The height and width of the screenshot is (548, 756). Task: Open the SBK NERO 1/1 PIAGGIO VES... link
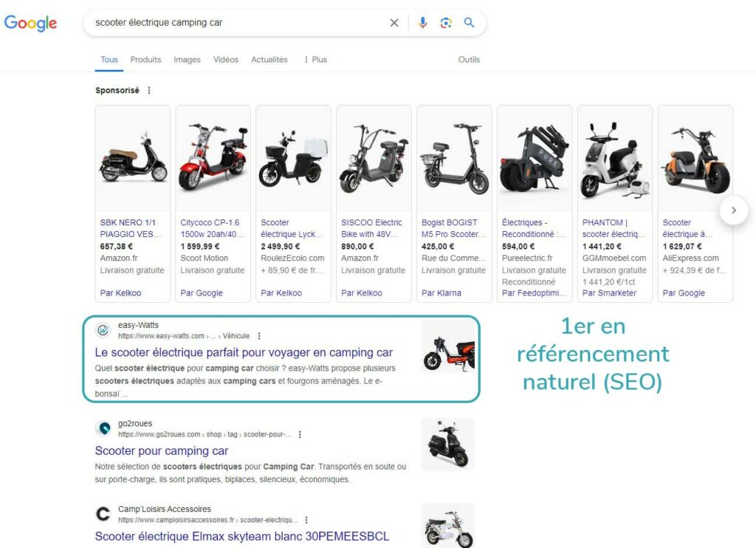pyautogui.click(x=130, y=228)
